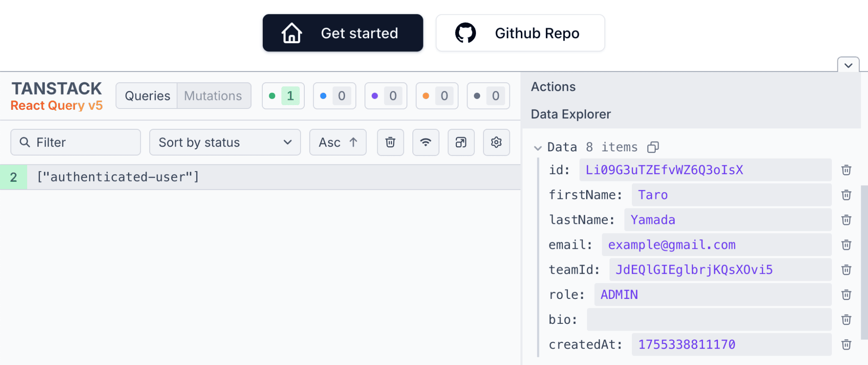Toggle the stale queries orange filter
The height and width of the screenshot is (365, 868).
[x=437, y=96]
